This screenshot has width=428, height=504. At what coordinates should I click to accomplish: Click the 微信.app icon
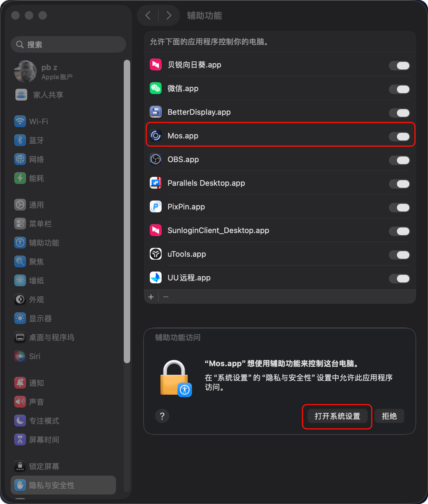coord(156,88)
